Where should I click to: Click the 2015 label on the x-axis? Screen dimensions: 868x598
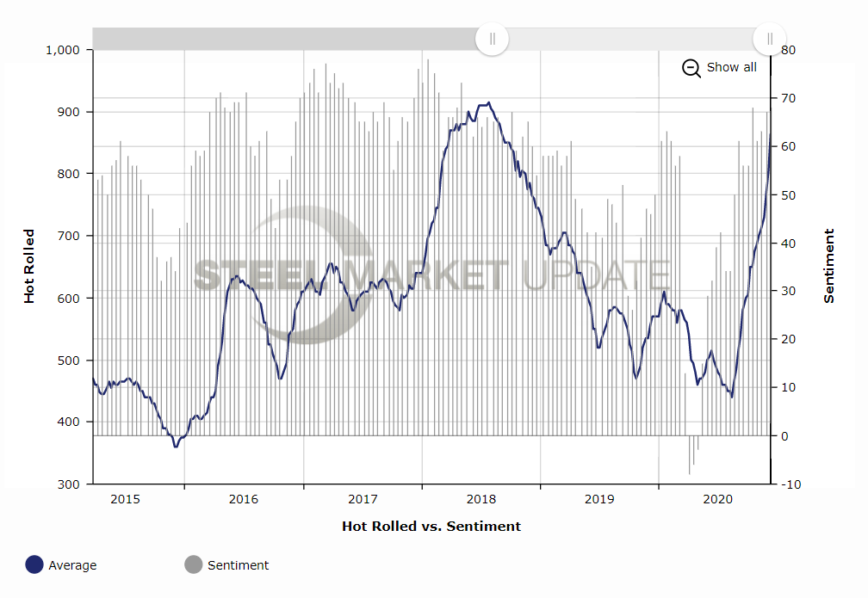pyautogui.click(x=125, y=499)
